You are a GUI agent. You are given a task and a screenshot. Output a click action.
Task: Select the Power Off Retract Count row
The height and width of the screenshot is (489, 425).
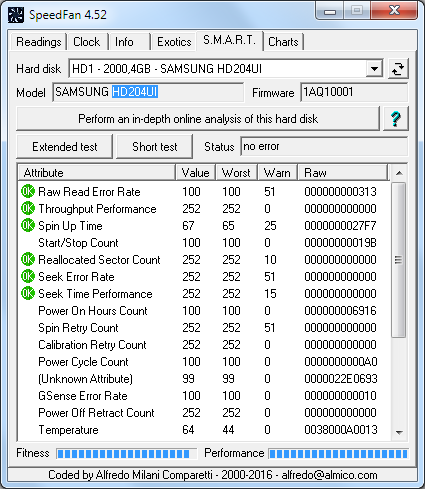(204, 413)
